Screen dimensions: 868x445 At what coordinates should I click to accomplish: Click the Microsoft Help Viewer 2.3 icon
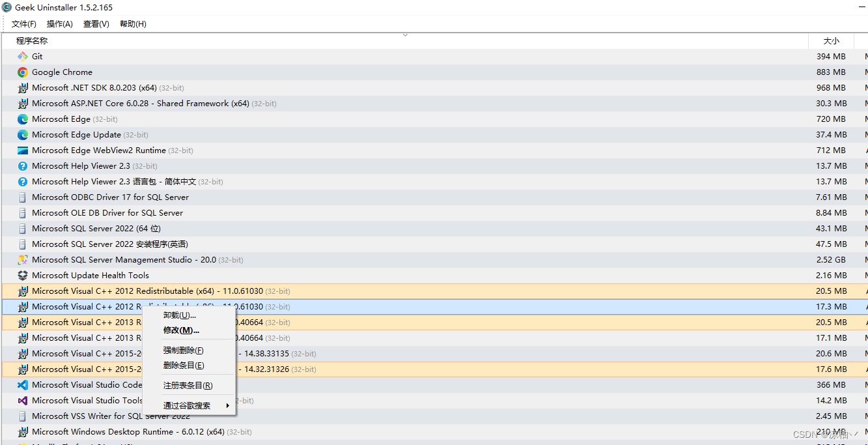(x=23, y=166)
